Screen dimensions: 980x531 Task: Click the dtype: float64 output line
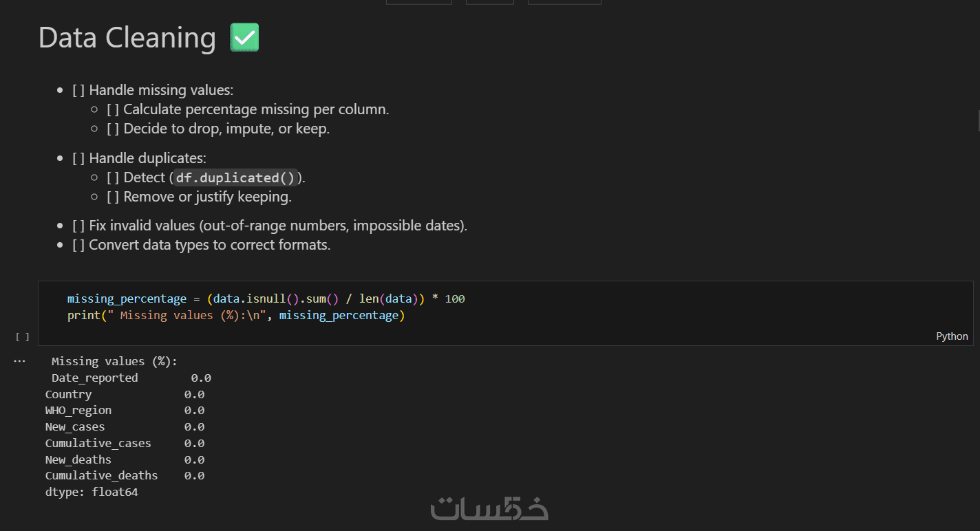click(92, 492)
